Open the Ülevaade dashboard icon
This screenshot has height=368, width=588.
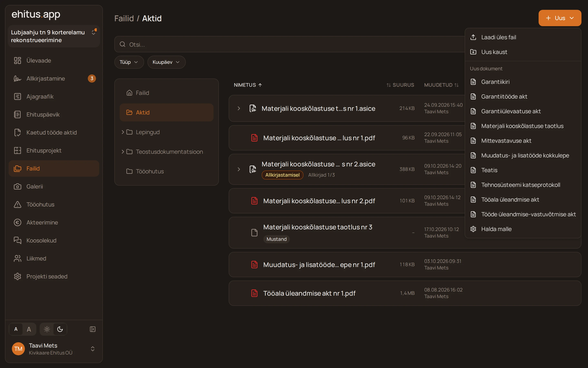click(x=18, y=60)
